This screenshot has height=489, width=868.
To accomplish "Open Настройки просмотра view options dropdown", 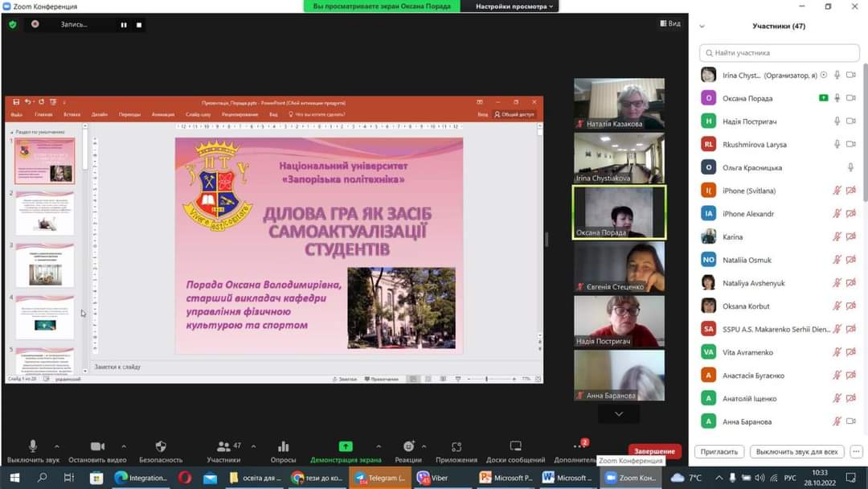I will [x=514, y=6].
